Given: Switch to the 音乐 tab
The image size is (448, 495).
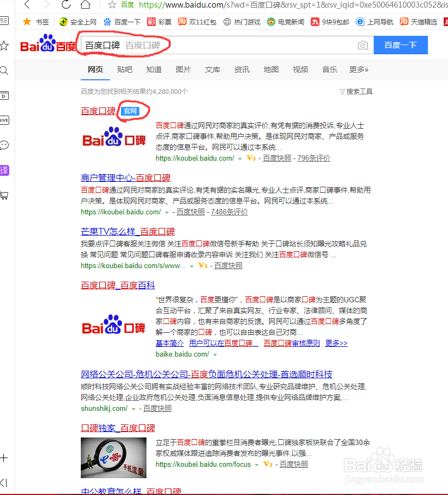Looking at the screenshot, I should click(330, 69).
